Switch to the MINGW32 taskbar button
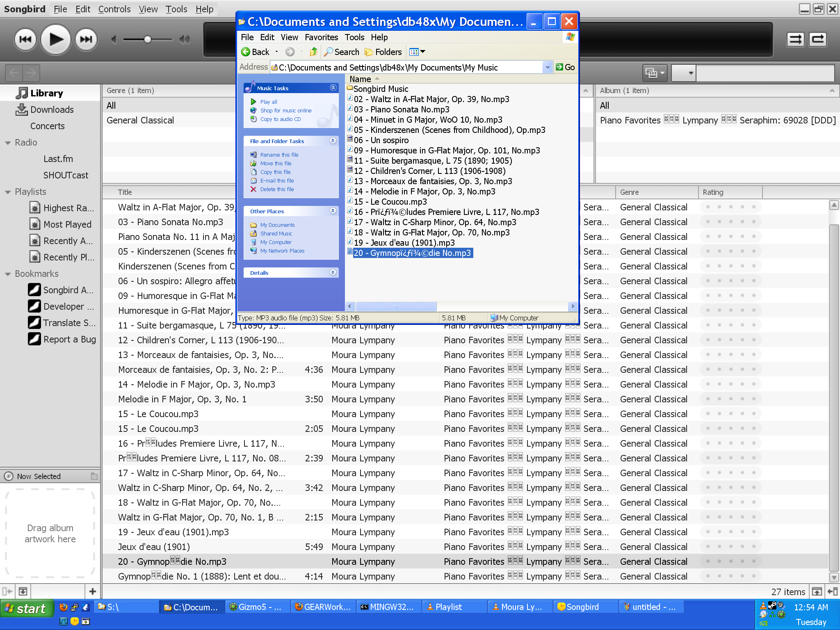Viewport: 840px width, 630px height. pos(389,607)
